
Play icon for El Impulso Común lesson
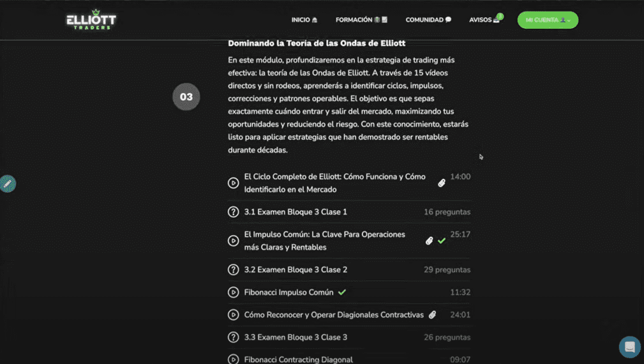click(x=234, y=241)
